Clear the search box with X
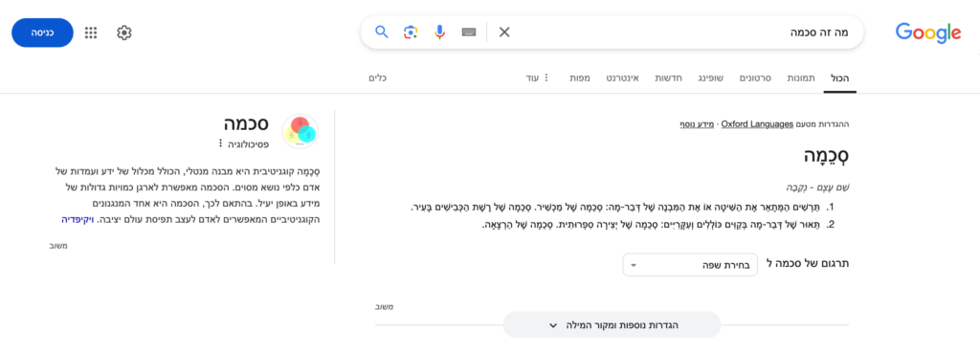 [504, 32]
